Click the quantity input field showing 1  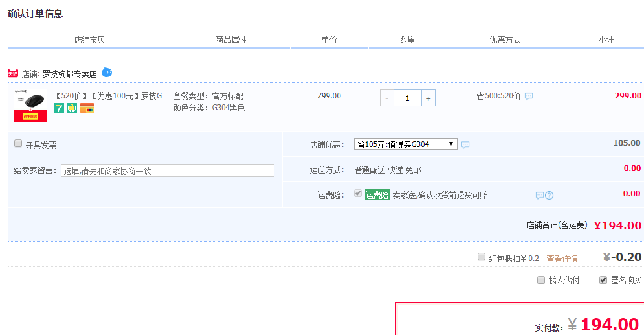(x=407, y=98)
